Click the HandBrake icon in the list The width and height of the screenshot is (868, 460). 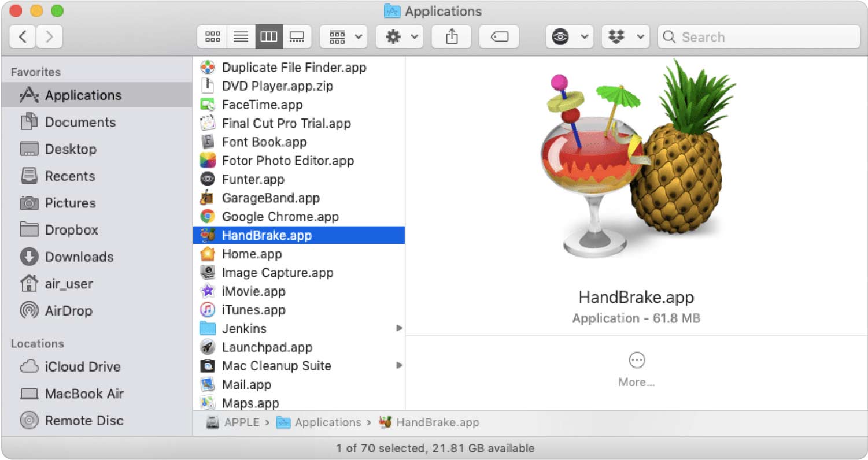[208, 235]
